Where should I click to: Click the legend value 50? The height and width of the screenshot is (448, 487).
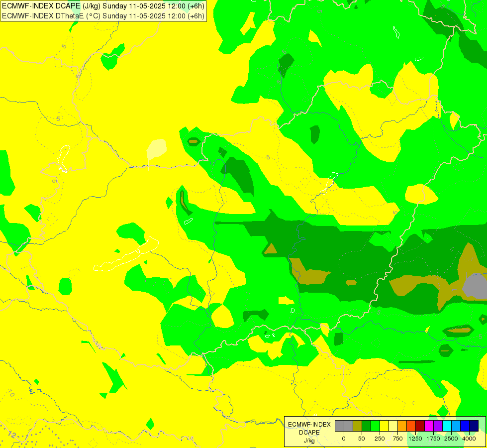point(362,439)
